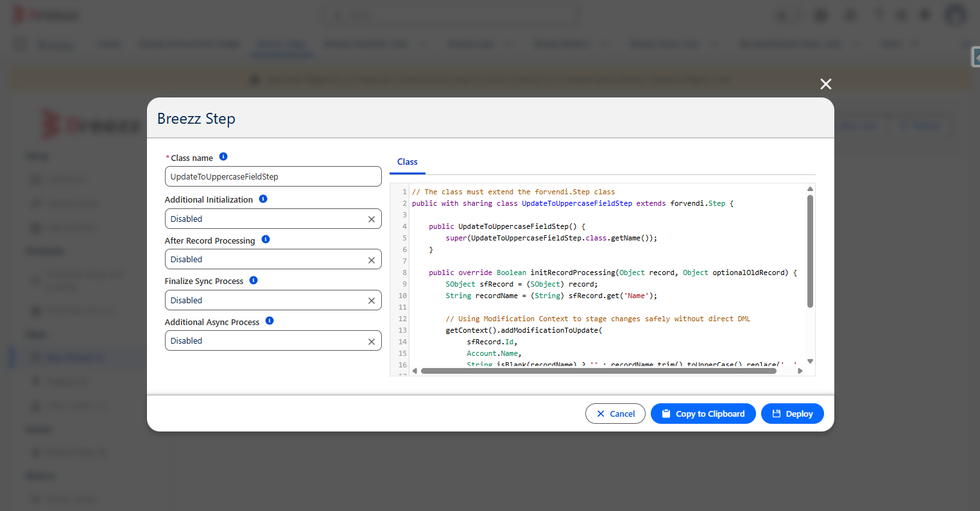Select the Class tab
The height and width of the screenshot is (511, 980).
pyautogui.click(x=408, y=162)
